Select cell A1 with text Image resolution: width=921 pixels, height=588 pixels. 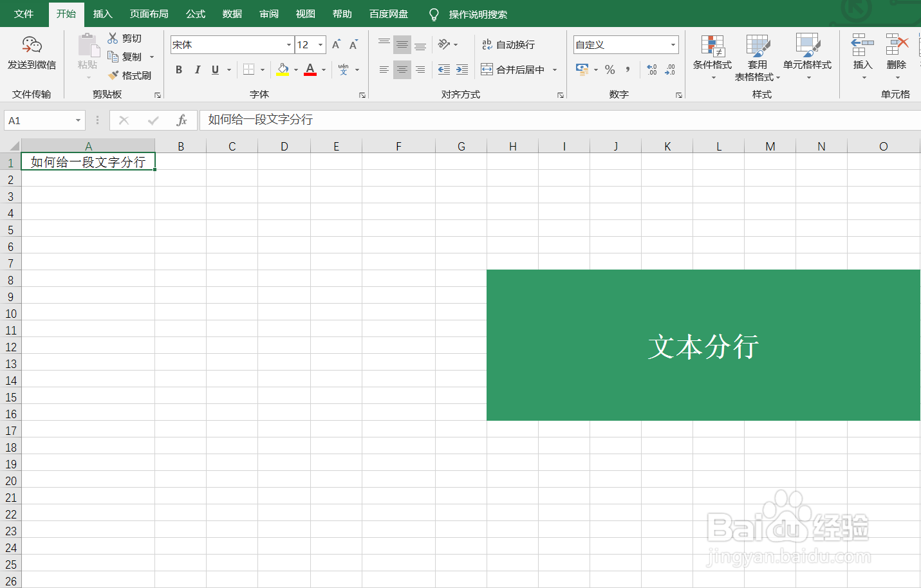88,161
